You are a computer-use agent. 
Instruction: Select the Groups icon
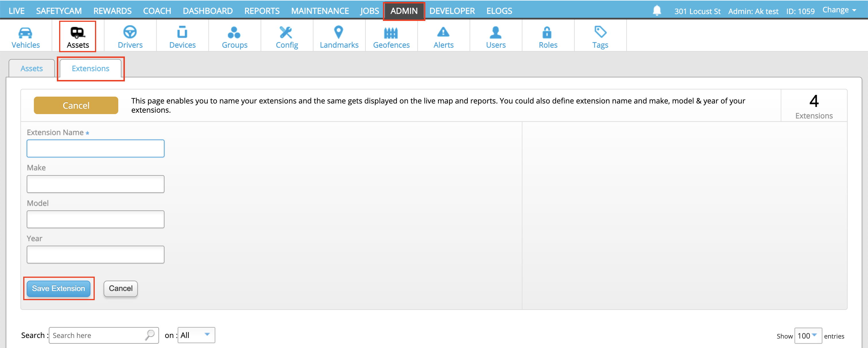234,33
